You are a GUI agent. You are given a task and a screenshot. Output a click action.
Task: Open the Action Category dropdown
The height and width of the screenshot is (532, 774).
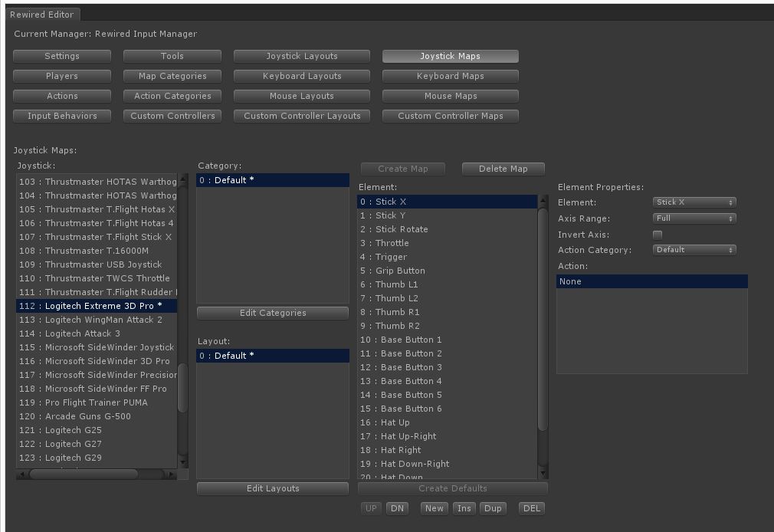coord(694,249)
